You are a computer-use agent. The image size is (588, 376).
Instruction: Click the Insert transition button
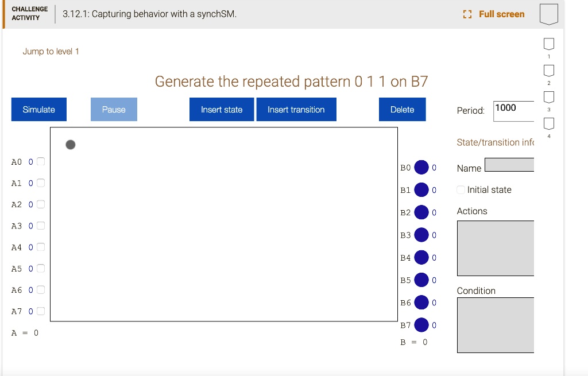click(296, 109)
